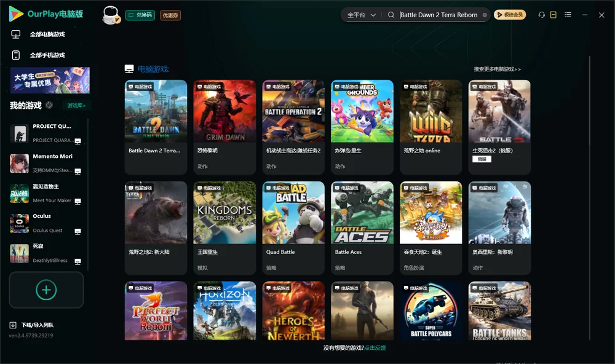The image size is (615, 364).
Task: Open soldier with rifle game card, bottom row
Action: (362, 311)
